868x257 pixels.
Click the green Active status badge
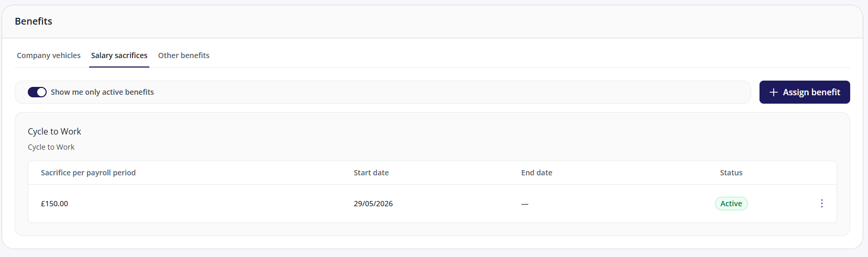click(731, 204)
